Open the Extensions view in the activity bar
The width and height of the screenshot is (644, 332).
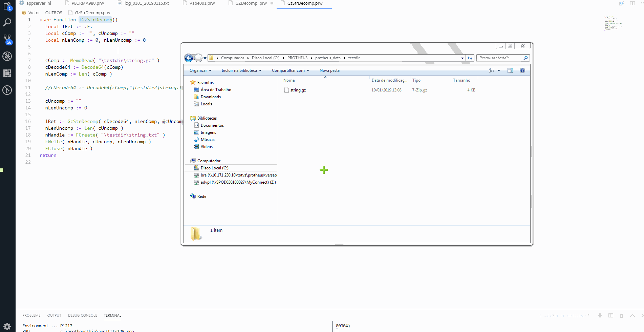[x=7, y=73]
